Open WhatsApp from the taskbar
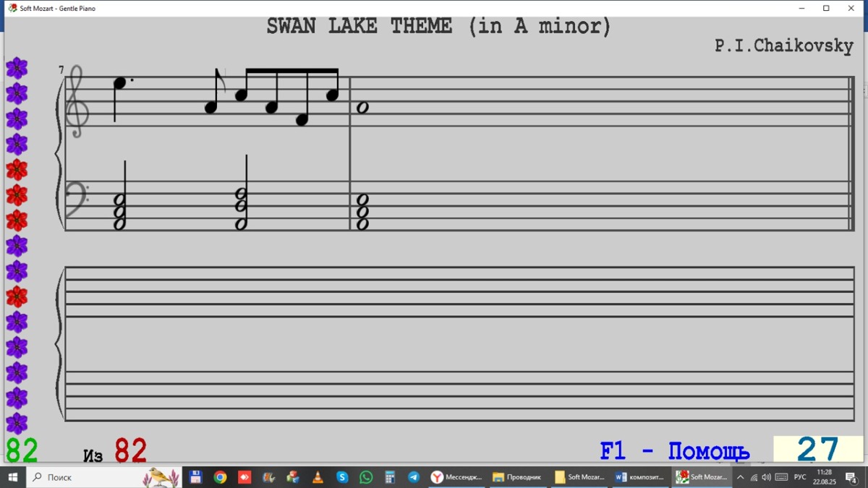The image size is (868, 488). pyautogui.click(x=366, y=477)
